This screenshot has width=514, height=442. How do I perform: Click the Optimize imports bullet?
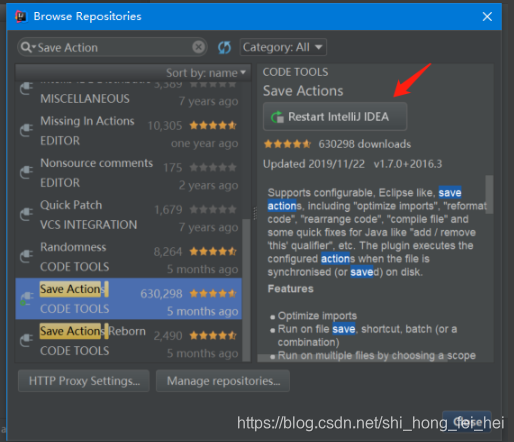click(317, 316)
